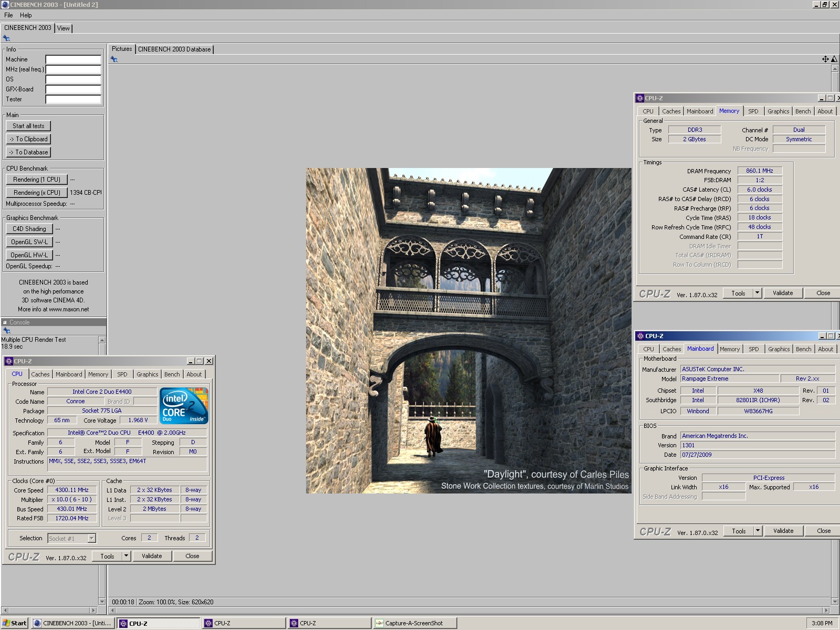Open the Caches tab in the CPU window
This screenshot has width=840, height=630.
[40, 374]
